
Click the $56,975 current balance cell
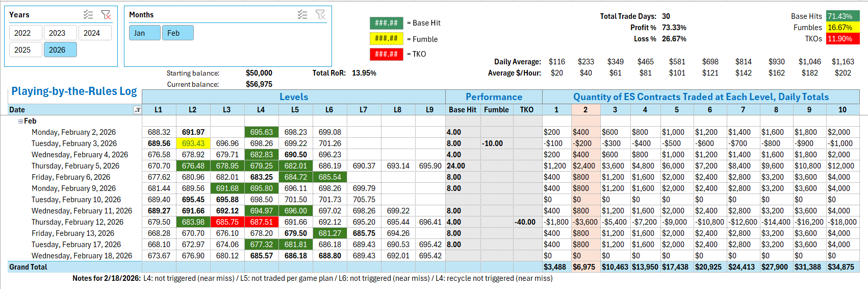pyautogui.click(x=259, y=84)
